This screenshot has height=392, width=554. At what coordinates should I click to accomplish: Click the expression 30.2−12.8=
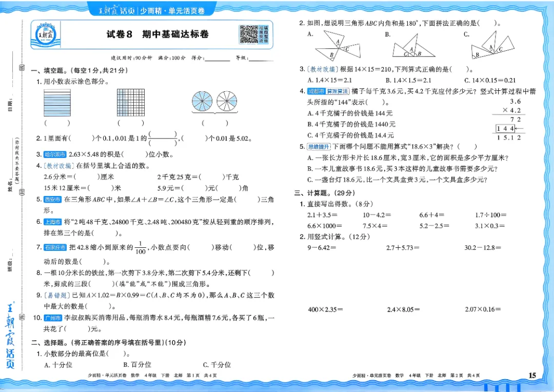click(483, 248)
